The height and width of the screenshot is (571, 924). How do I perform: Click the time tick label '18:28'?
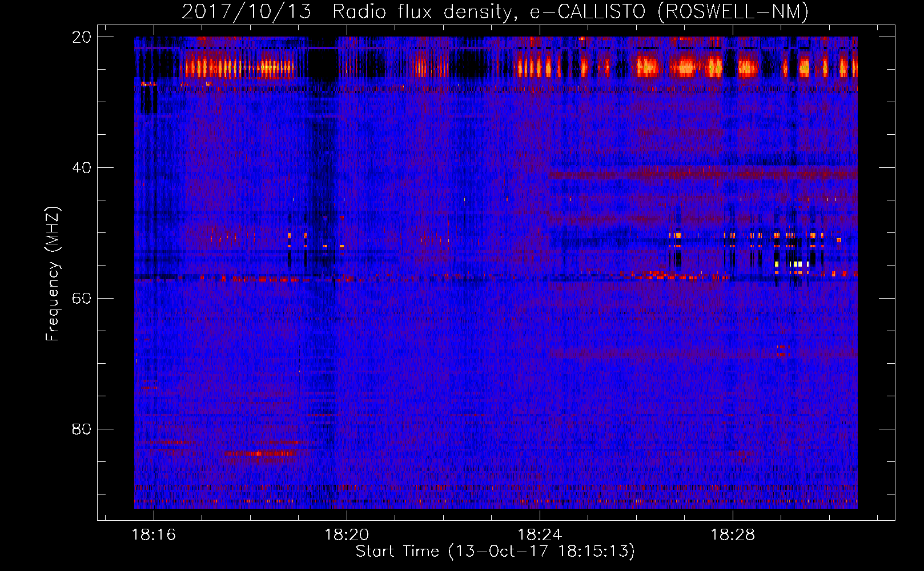733,535
